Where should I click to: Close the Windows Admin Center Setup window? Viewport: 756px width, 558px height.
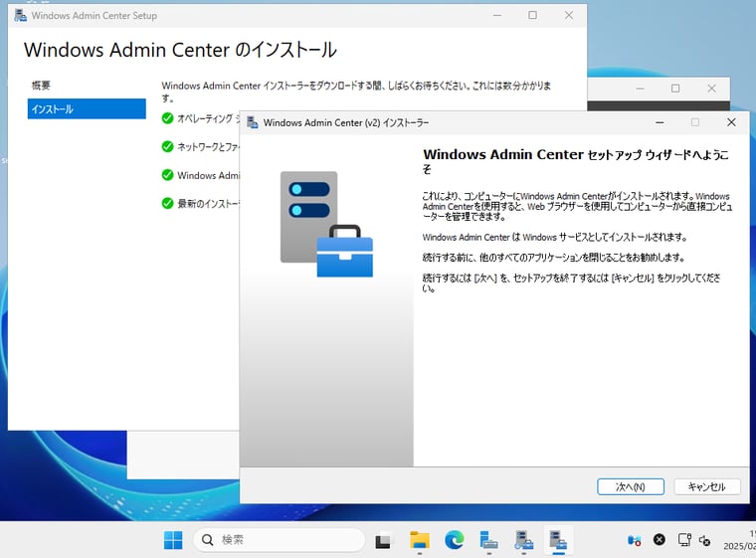pos(569,16)
